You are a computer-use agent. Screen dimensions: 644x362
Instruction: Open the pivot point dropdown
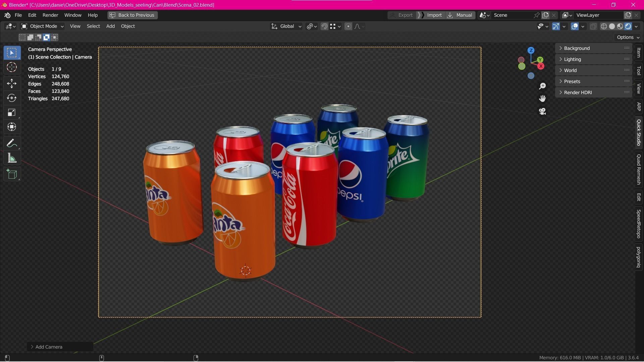pos(312,26)
